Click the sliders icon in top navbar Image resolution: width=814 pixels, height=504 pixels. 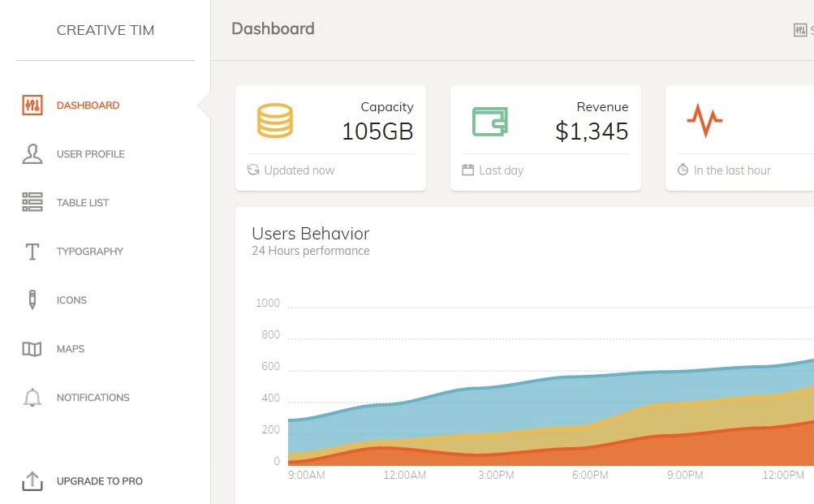coord(800,30)
